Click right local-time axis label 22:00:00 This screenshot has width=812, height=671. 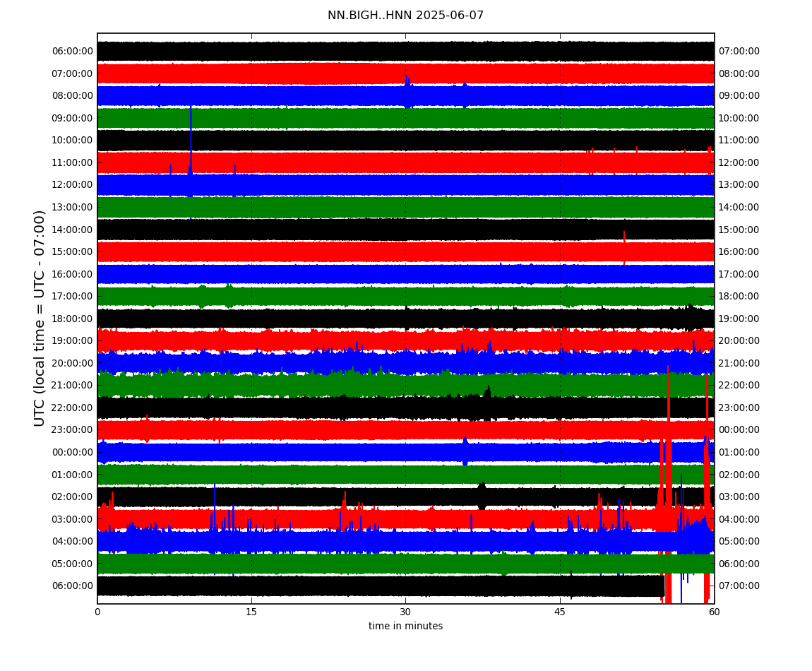point(739,386)
